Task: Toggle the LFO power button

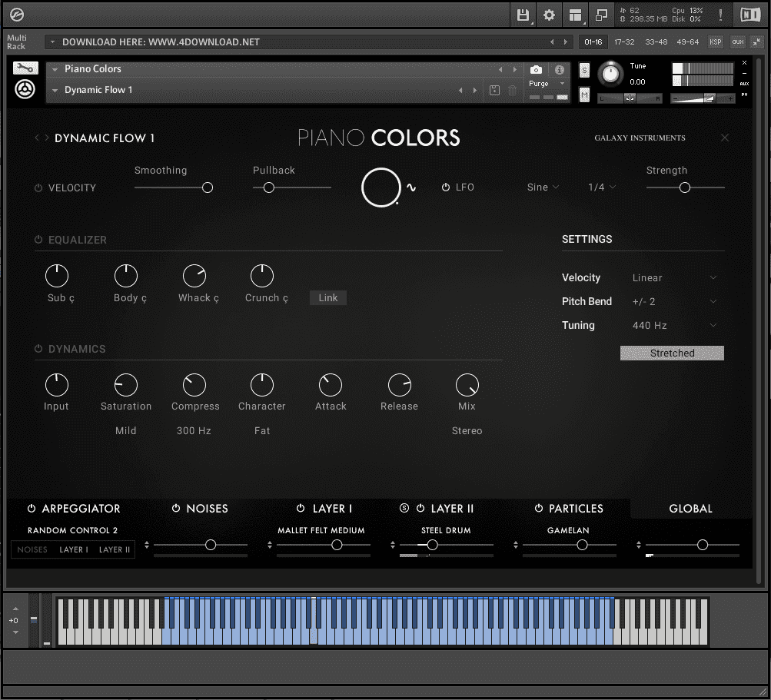Action: coord(446,187)
